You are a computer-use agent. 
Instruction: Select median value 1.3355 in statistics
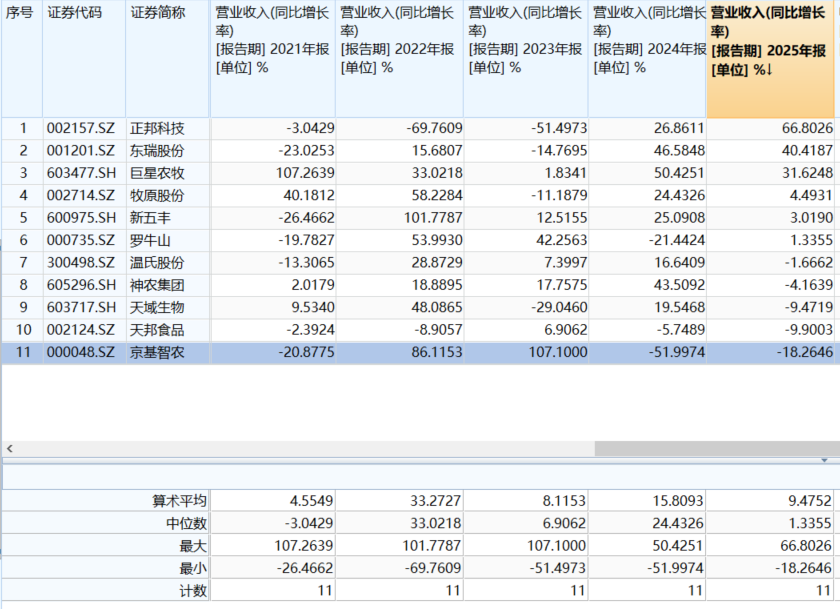click(x=809, y=524)
